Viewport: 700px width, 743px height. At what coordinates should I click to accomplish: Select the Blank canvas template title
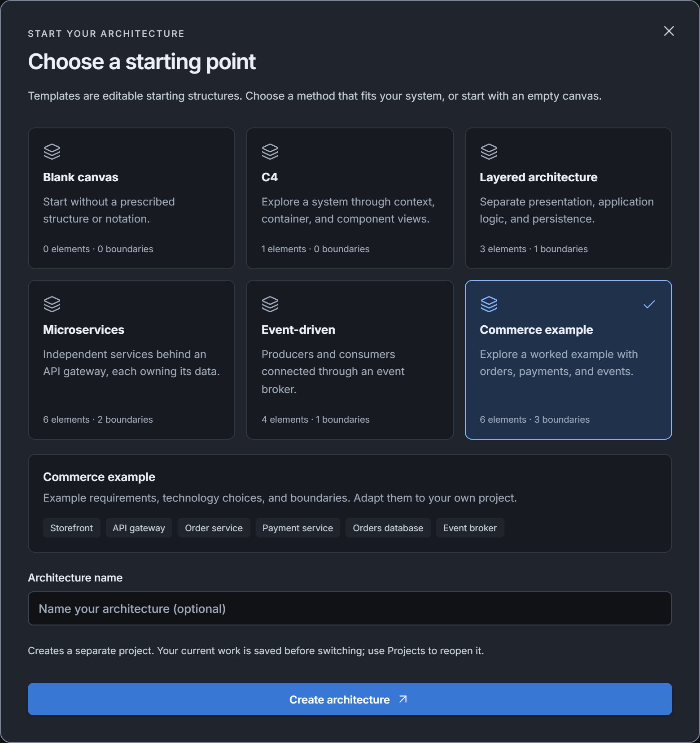point(81,177)
